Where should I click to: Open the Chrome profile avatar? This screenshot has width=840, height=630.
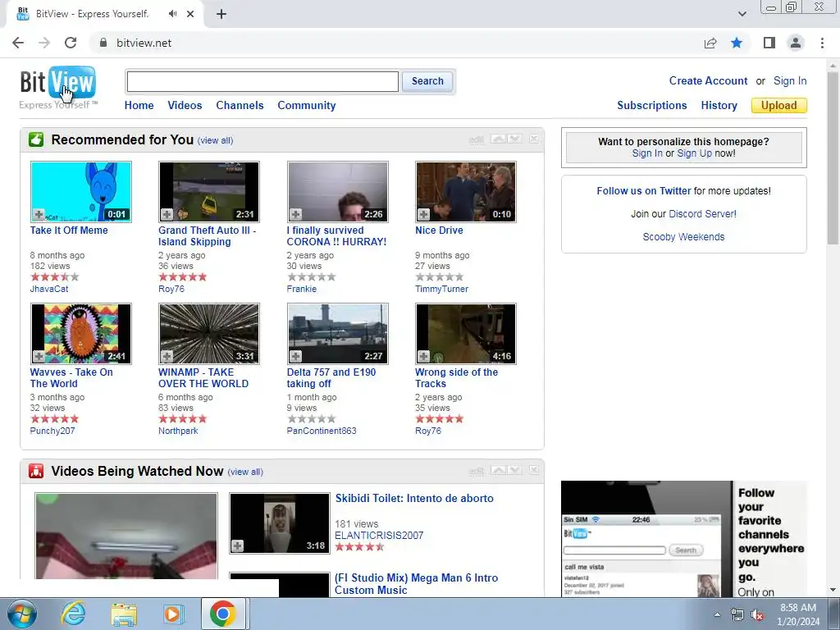coord(796,43)
